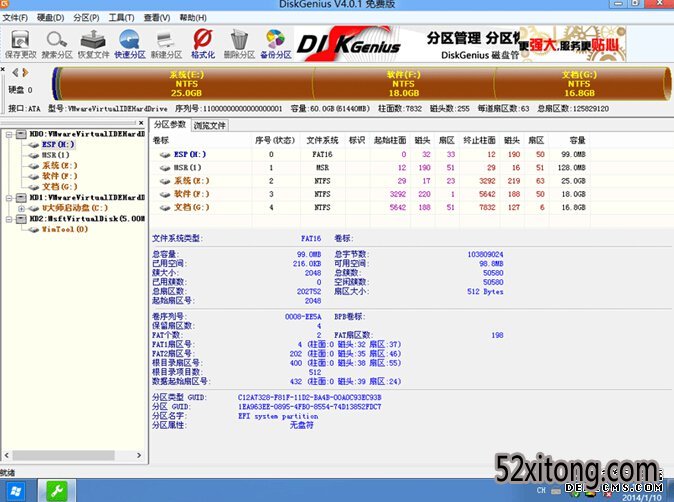
Task: Collapse the HD1 VMware disk tree node
Action: coord(9,198)
